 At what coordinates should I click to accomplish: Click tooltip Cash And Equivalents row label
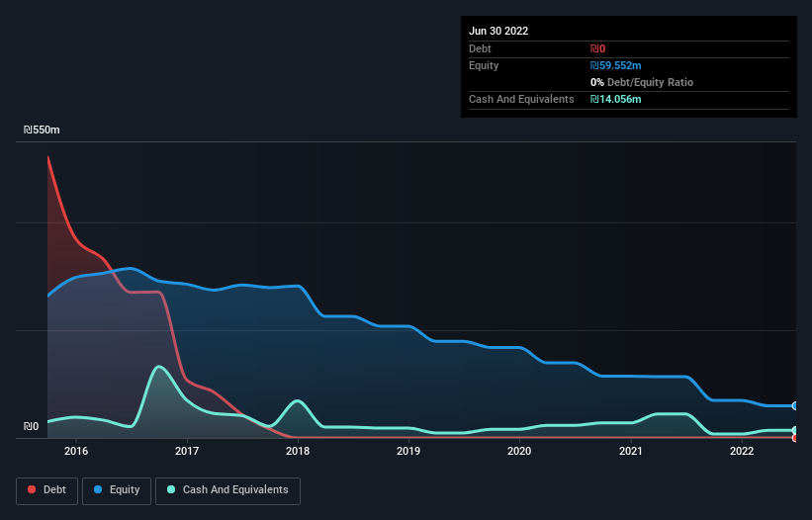click(x=521, y=99)
